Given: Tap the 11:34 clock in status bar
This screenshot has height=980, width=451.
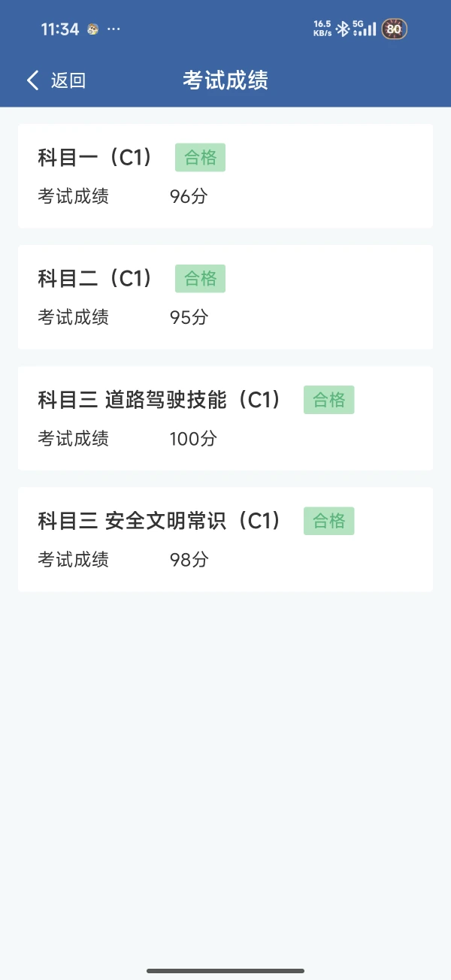Looking at the screenshot, I should (x=59, y=29).
